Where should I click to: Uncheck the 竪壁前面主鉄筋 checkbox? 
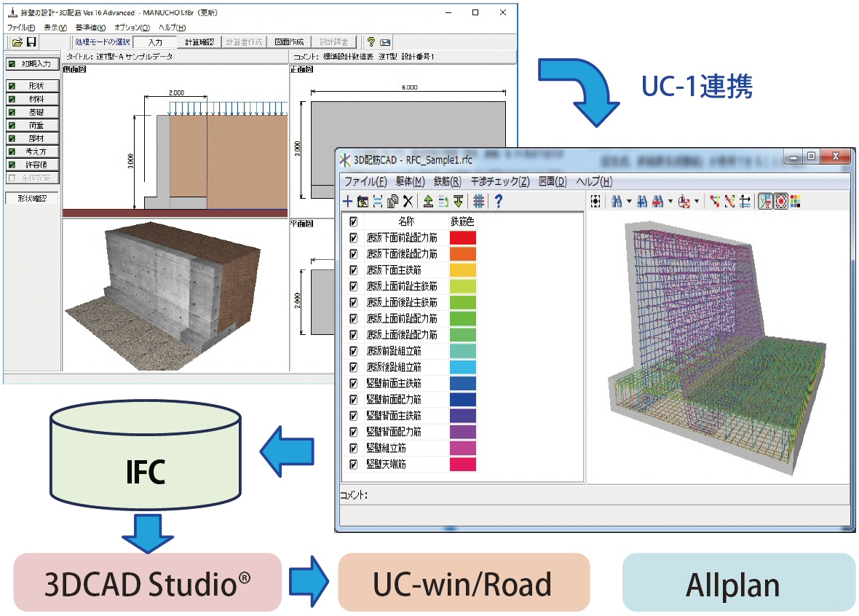click(x=353, y=383)
